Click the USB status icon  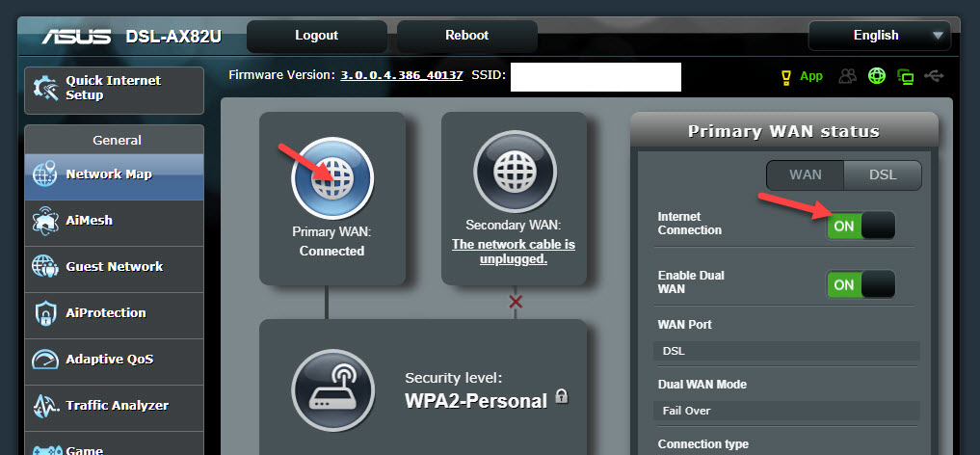click(934, 76)
